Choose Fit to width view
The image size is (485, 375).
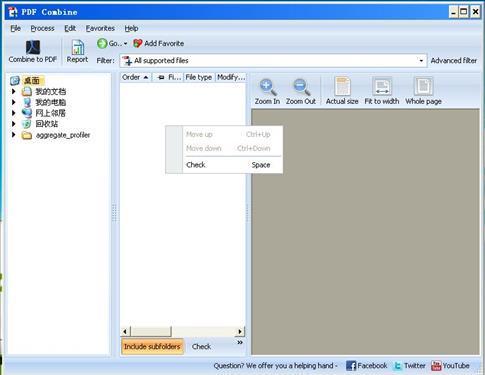(x=382, y=92)
